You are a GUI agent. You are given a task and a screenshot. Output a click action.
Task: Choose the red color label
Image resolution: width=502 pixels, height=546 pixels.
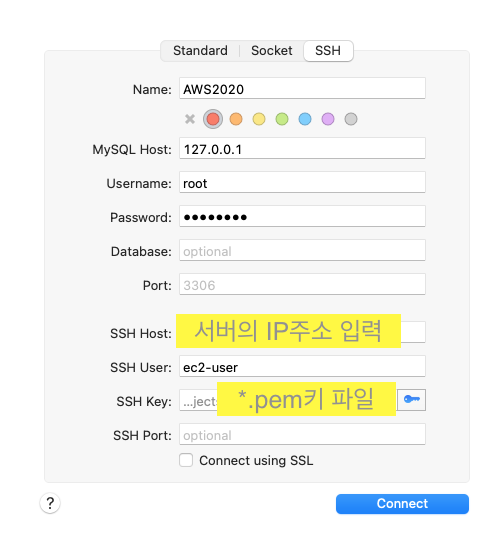point(213,119)
